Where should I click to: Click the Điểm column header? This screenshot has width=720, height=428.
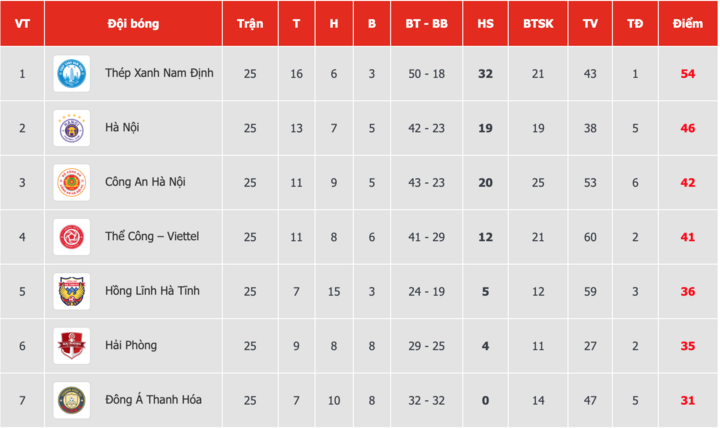coord(688,23)
